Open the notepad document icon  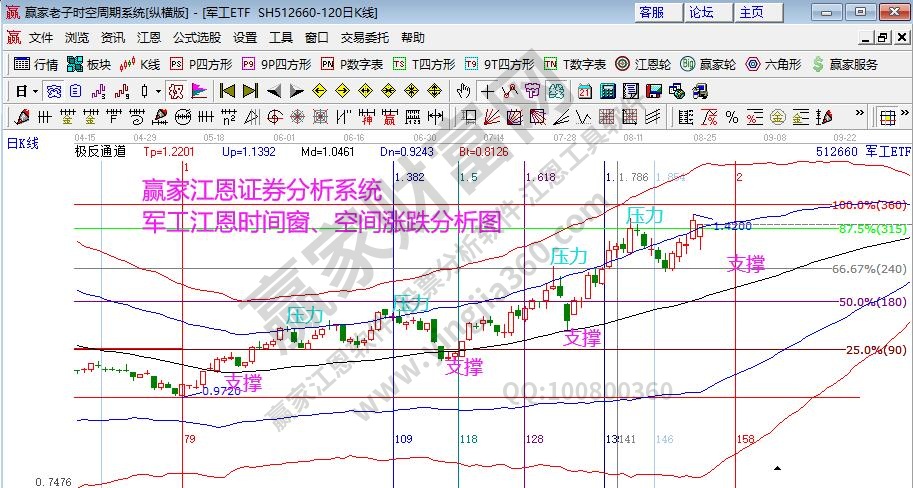[x=631, y=91]
